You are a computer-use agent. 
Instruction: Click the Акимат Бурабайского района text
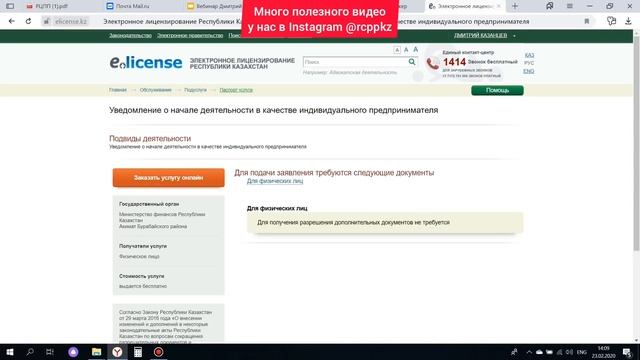point(153,226)
